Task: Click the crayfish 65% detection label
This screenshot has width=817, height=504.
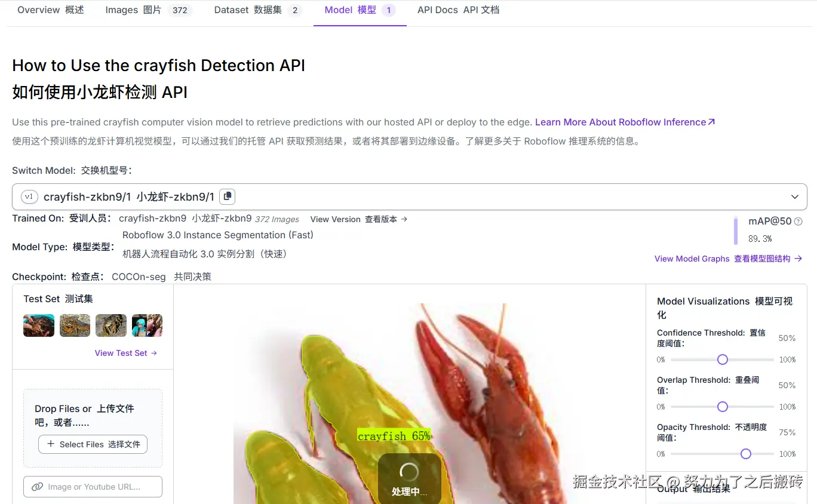Action: pyautogui.click(x=394, y=436)
